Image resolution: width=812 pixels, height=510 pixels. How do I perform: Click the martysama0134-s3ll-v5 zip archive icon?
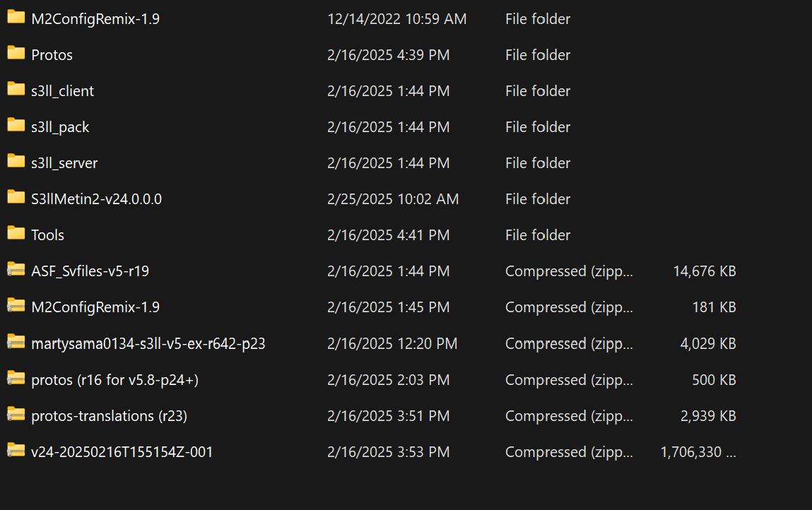point(16,343)
